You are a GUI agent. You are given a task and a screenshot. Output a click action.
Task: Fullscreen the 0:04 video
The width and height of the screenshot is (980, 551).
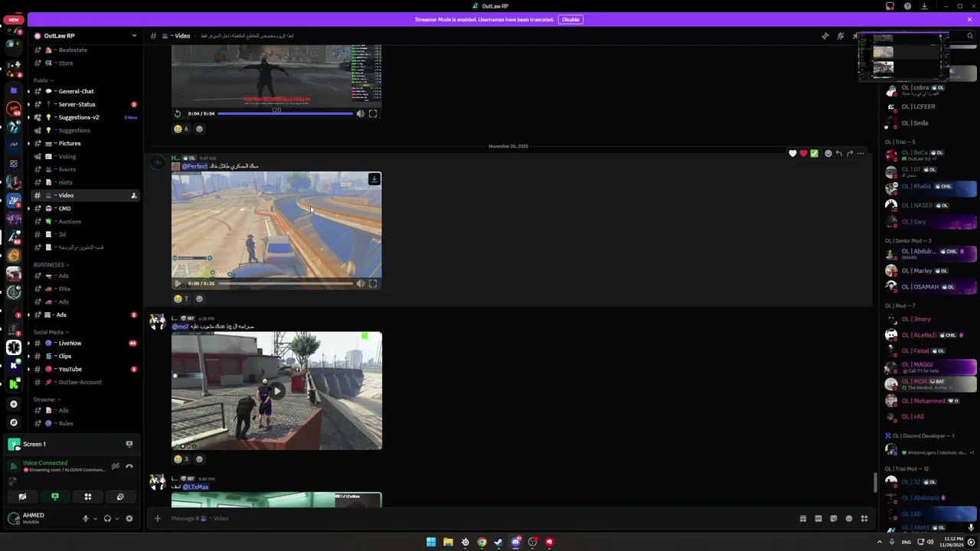tap(373, 113)
